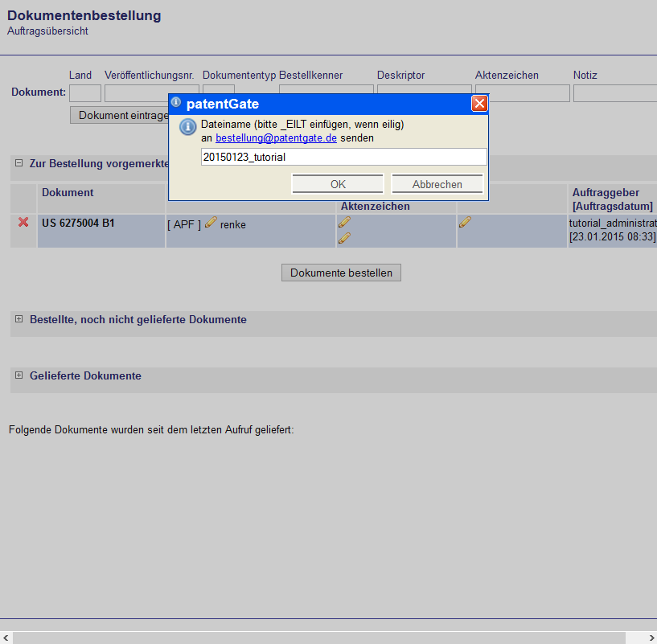This screenshot has width=657, height=644.
Task: Collapse the Zur Bestellung vorgemerkte section
Action: pyautogui.click(x=18, y=163)
